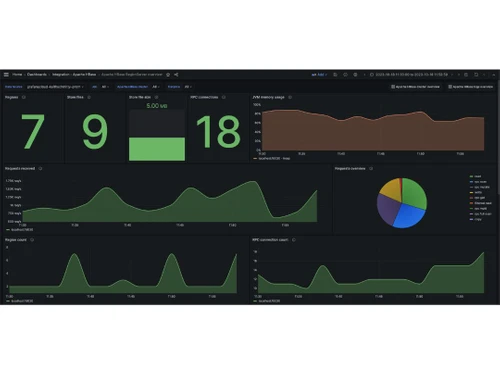
Task: Show info for Store file size panel
Action: (x=156, y=97)
